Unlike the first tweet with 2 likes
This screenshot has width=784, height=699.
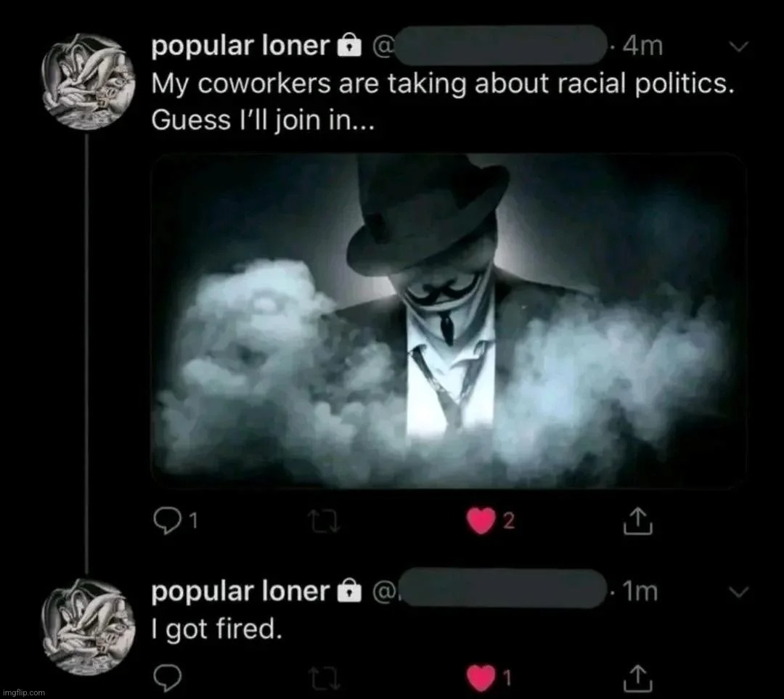[480, 521]
